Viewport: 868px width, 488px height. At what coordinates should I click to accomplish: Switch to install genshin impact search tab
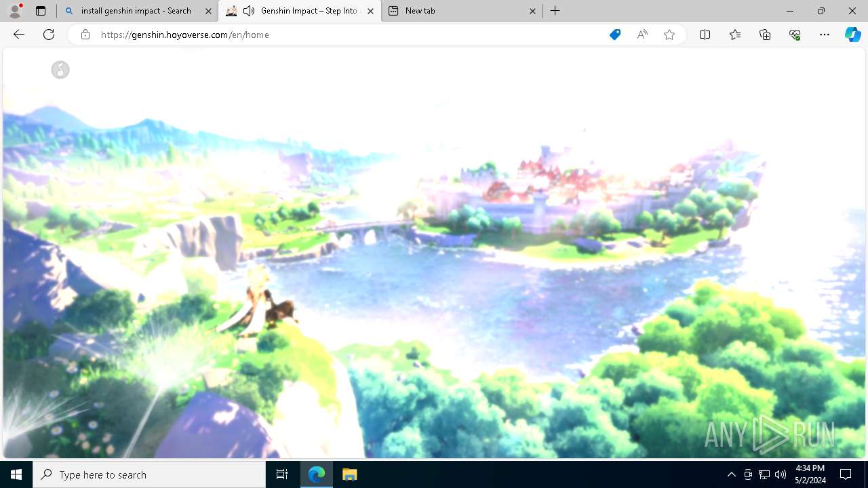coord(138,11)
